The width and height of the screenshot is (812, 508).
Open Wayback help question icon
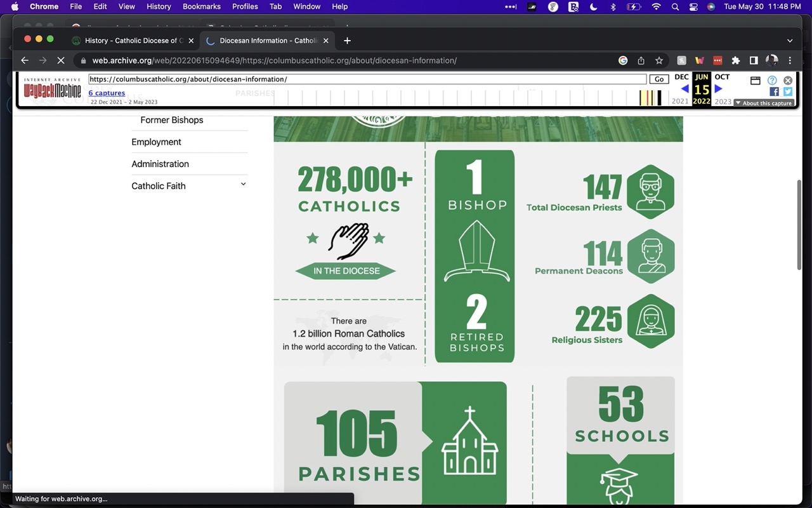pos(772,81)
